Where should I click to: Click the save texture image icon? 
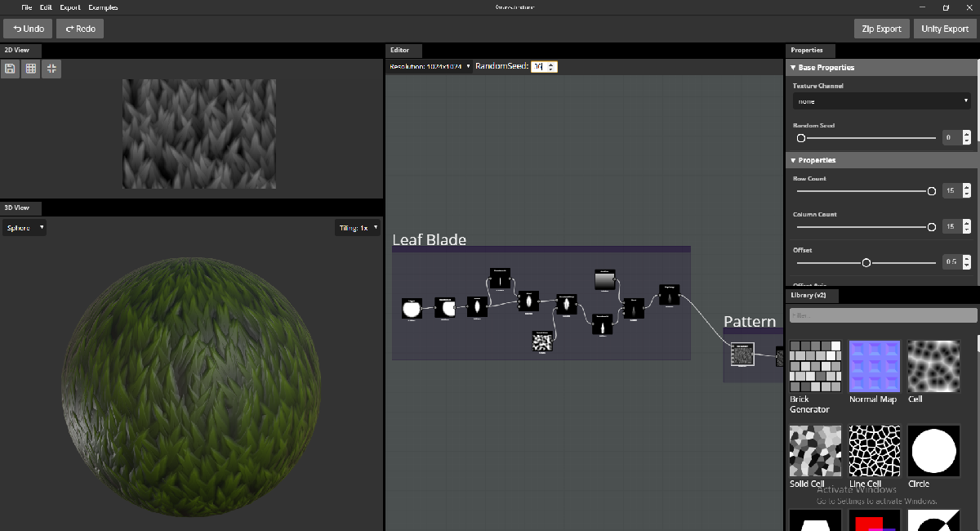click(10, 69)
